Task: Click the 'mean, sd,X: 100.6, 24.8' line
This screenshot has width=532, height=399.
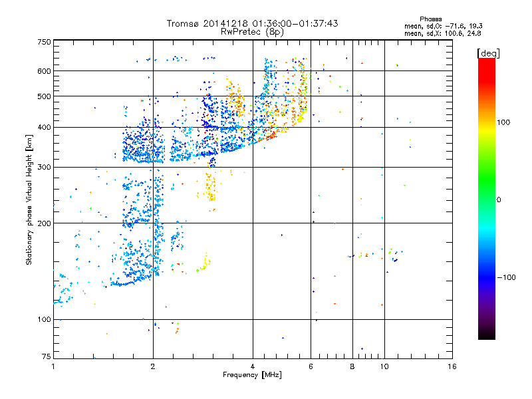Action: (442, 33)
